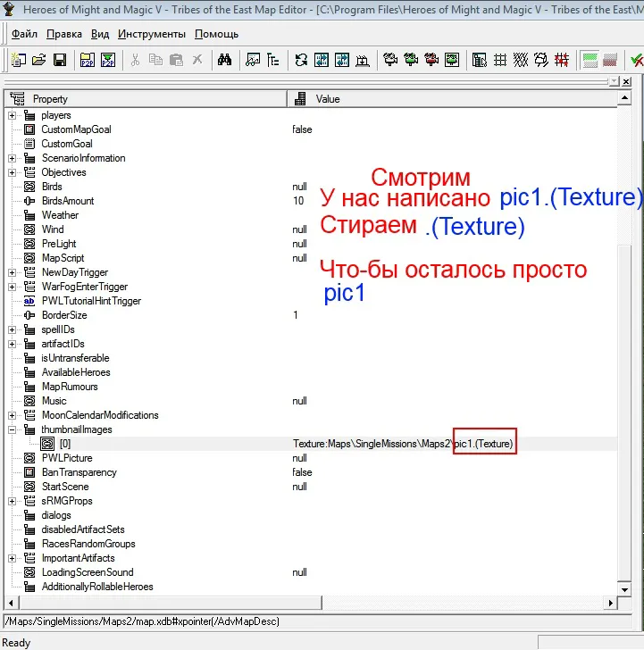Click the Property column header
The width and height of the screenshot is (644, 650).
(146, 99)
